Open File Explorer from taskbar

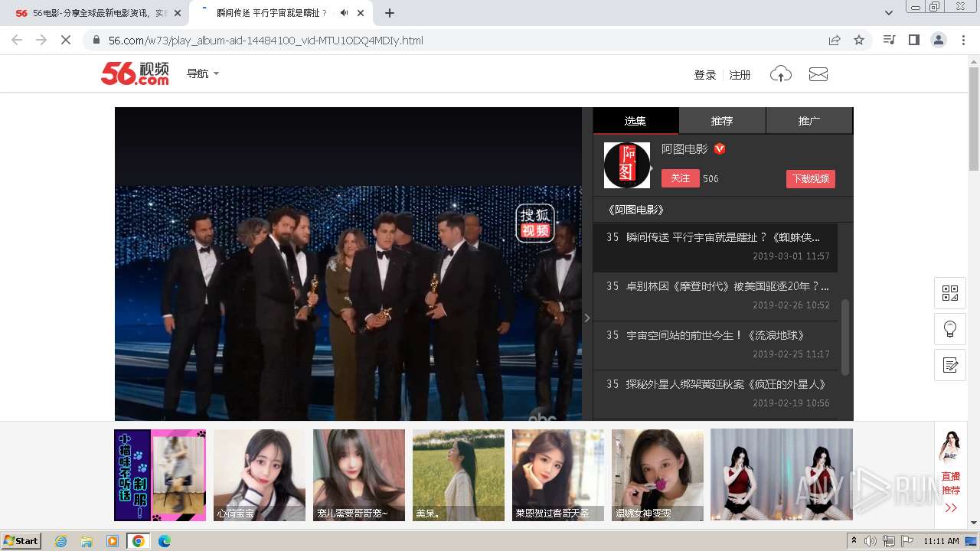pos(87,541)
